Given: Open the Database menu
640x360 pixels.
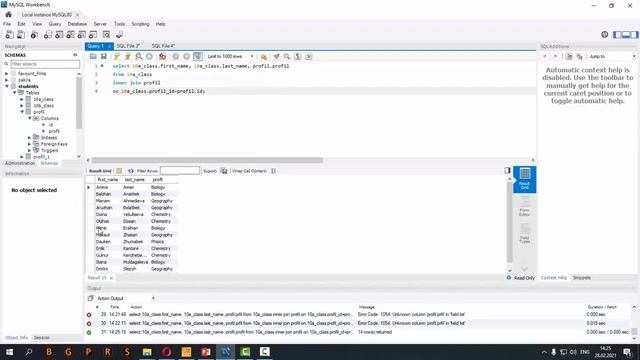Looking at the screenshot, I should (x=77, y=24).
